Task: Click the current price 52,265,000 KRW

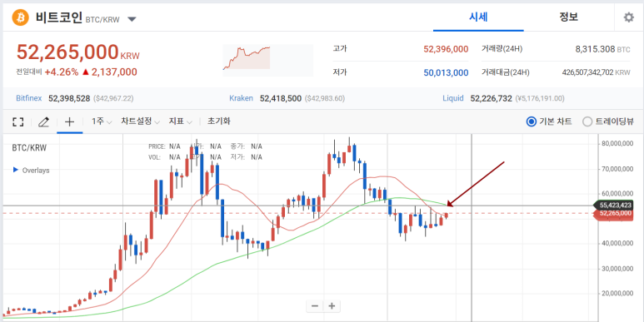Action: pos(78,52)
